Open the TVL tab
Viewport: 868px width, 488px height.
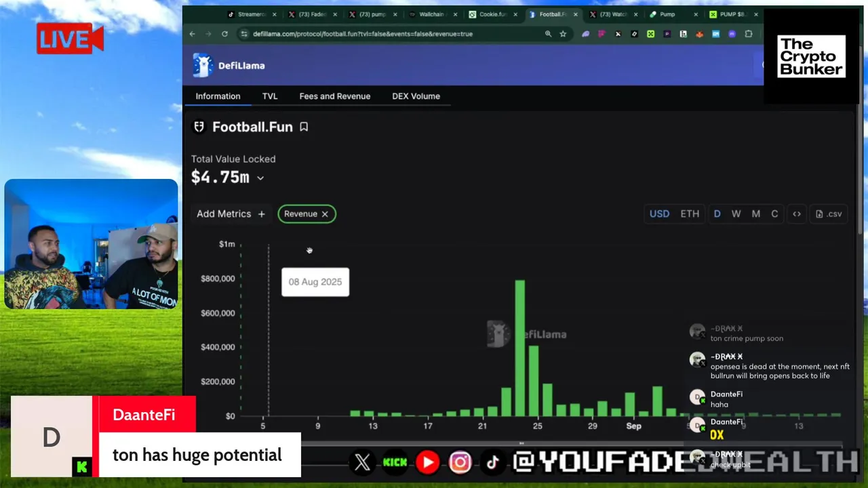click(x=270, y=96)
